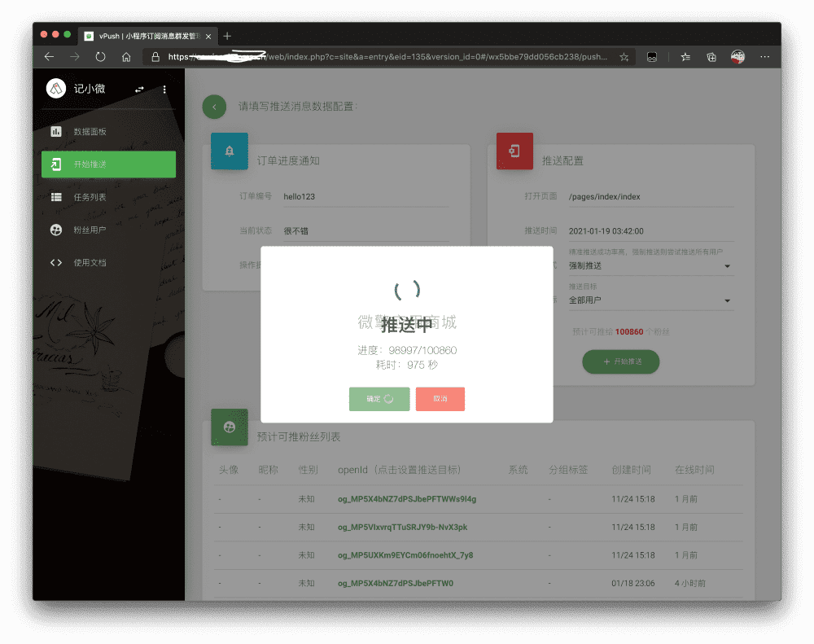Click openid og_MP5X4bNZ7dPSJbePFTWWs9l4g
Image resolution: width=814 pixels, height=644 pixels.
(407, 499)
